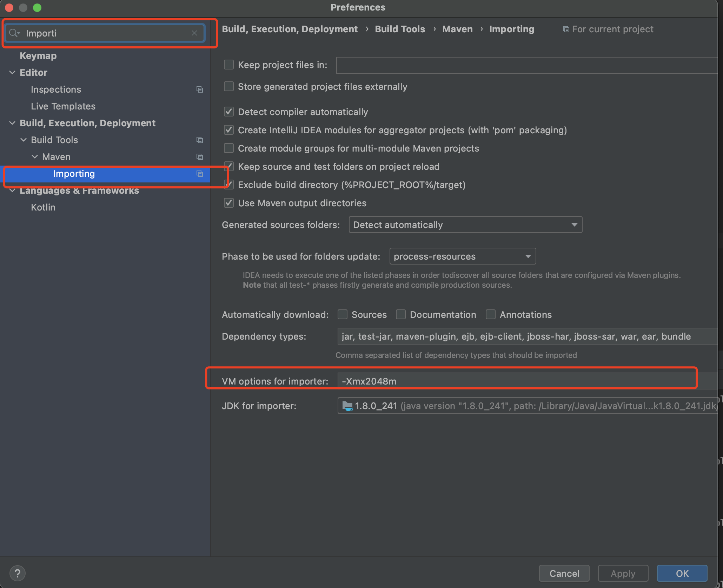Screen dimensions: 723x588
Task: Click the project-level icon beside Importing
Action: (x=200, y=174)
